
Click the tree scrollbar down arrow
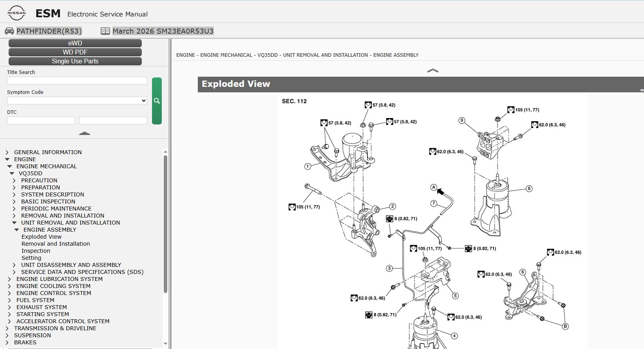tap(165, 344)
